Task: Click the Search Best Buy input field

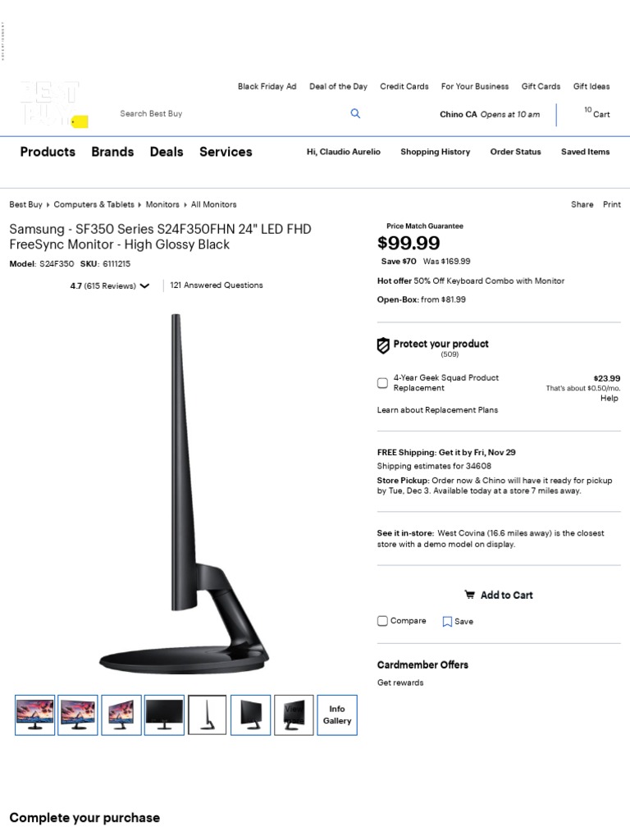Action: point(231,113)
